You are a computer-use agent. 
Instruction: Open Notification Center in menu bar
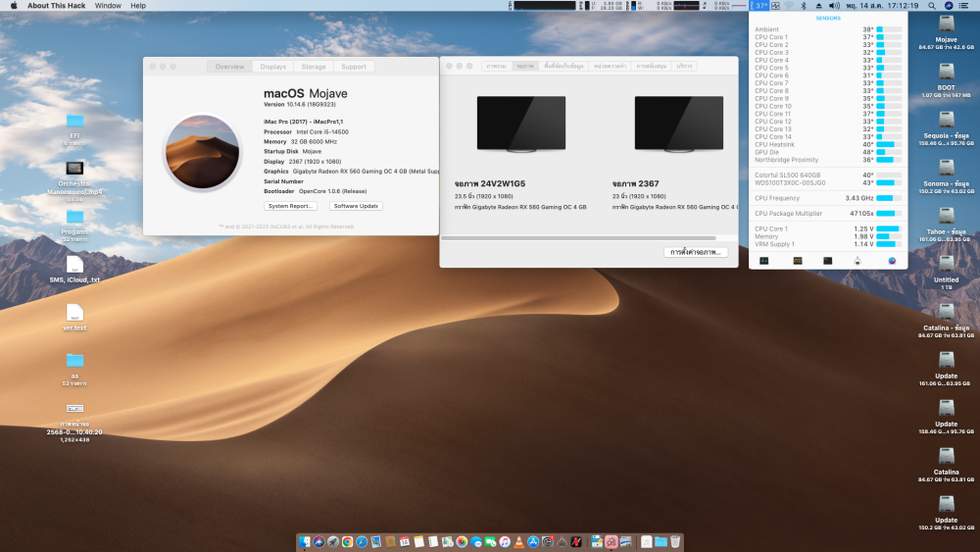963,6
